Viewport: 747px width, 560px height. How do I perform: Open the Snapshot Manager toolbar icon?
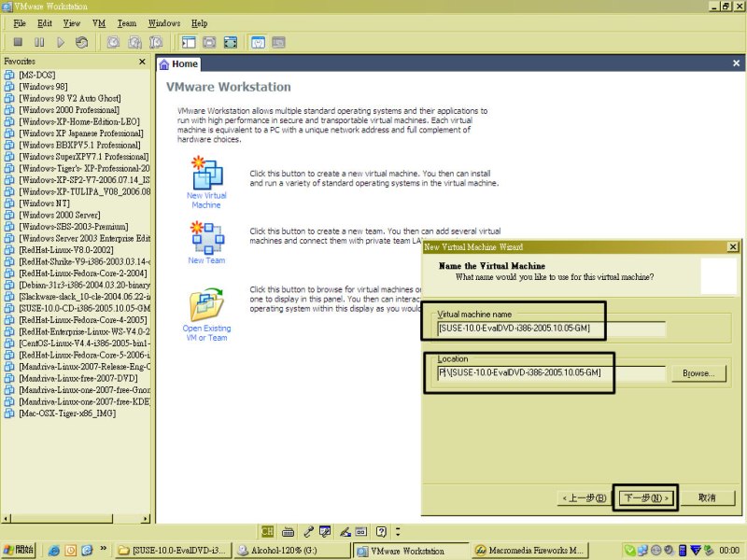[x=156, y=42]
